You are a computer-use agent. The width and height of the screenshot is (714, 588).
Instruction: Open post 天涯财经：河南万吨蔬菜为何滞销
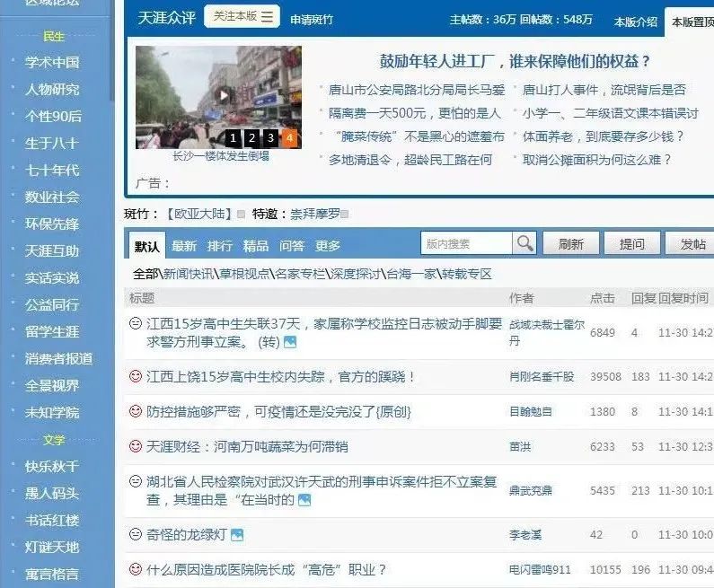[247, 446]
